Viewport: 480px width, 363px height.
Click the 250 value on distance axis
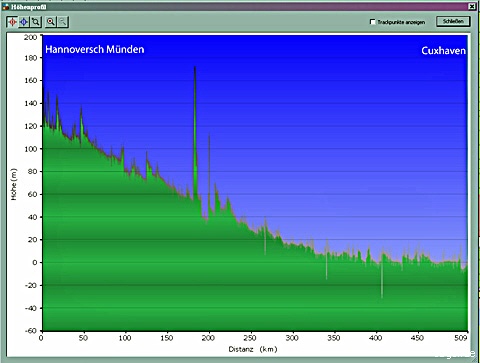(x=250, y=338)
